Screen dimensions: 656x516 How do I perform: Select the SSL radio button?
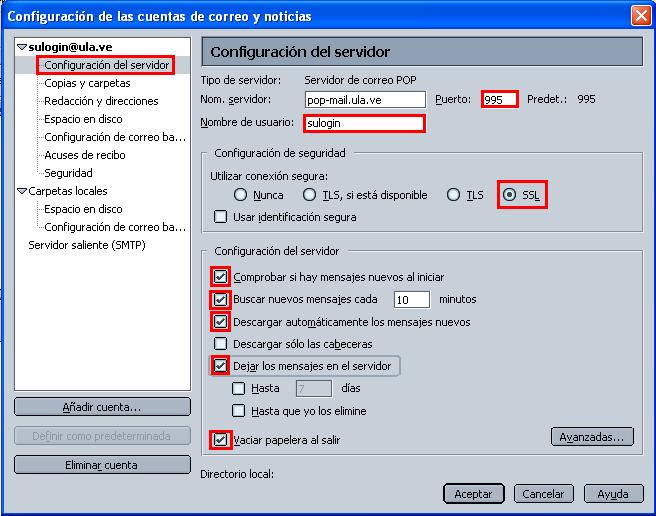tap(509, 195)
